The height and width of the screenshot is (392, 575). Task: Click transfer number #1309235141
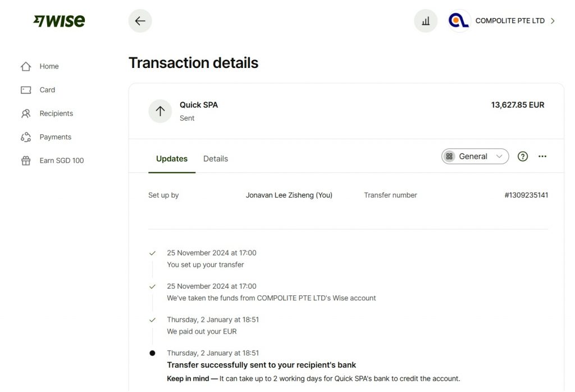(526, 195)
